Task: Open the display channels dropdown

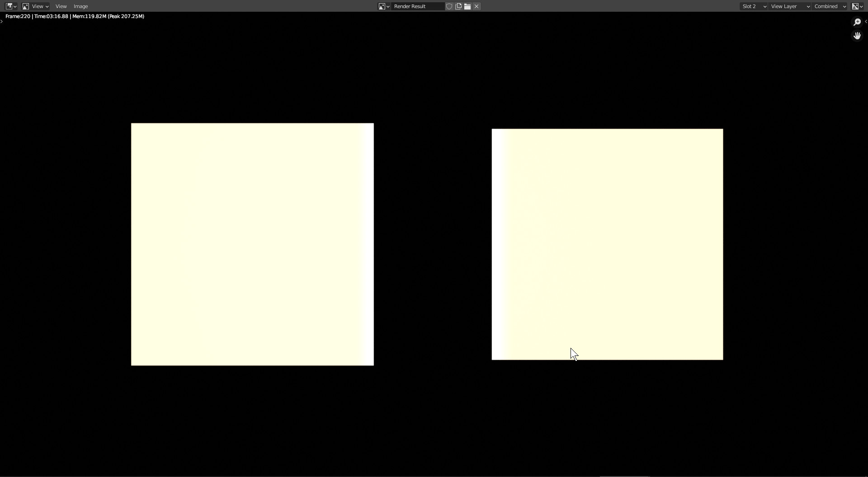Action: pyautogui.click(x=857, y=6)
